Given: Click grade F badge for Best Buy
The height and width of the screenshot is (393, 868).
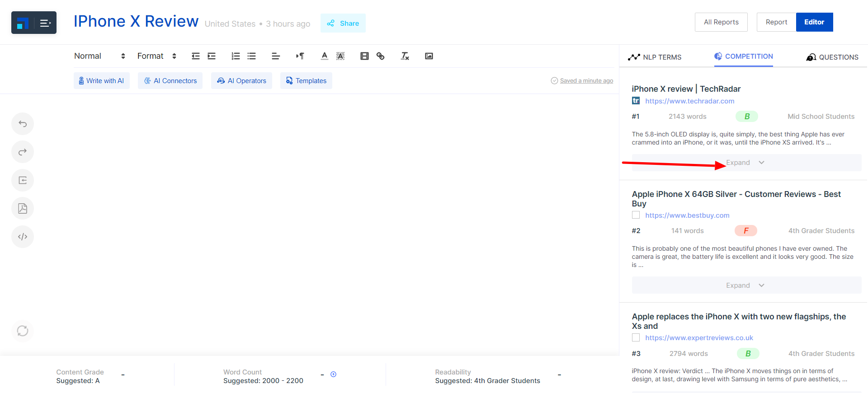Looking at the screenshot, I should tap(746, 231).
